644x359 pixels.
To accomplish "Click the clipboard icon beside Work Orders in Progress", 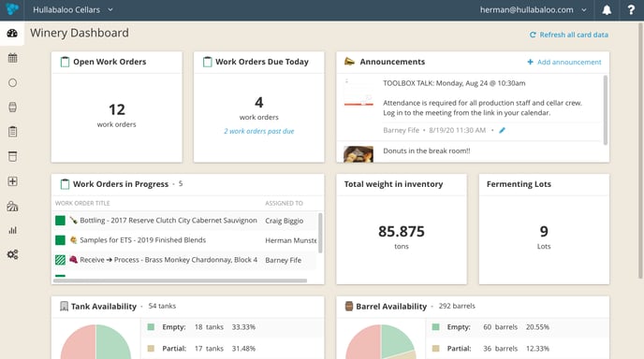I will (x=65, y=184).
